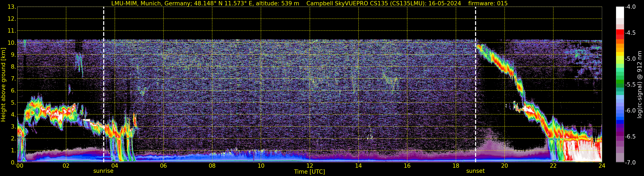Click the colorbar tick label '-5.0'
The height and width of the screenshot is (176, 644).
point(630,59)
